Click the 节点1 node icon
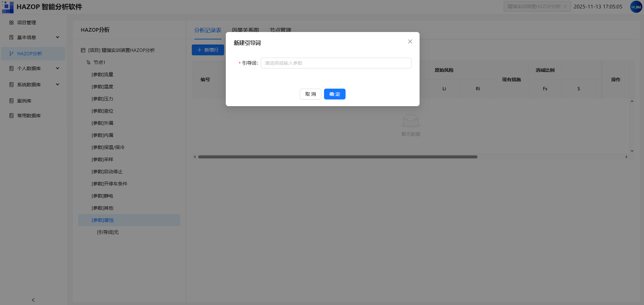The width and height of the screenshot is (644, 305). tap(88, 62)
